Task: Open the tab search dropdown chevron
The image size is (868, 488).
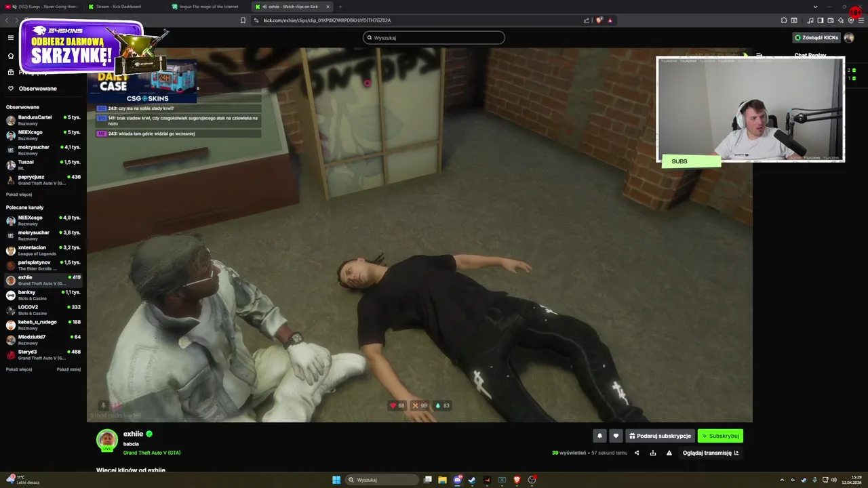Action: point(815,7)
